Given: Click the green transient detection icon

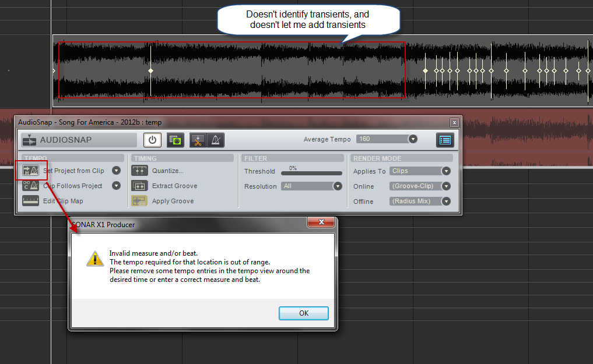Looking at the screenshot, I should (x=174, y=140).
